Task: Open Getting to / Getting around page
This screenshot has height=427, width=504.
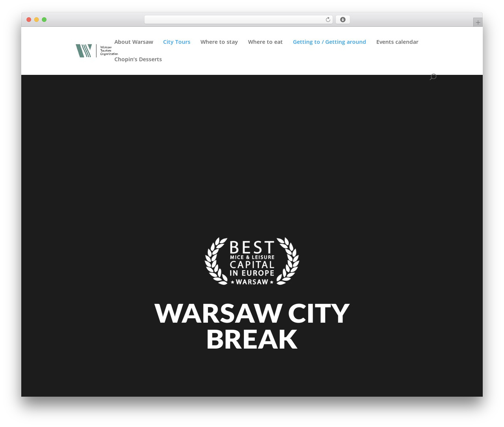Action: tap(330, 42)
